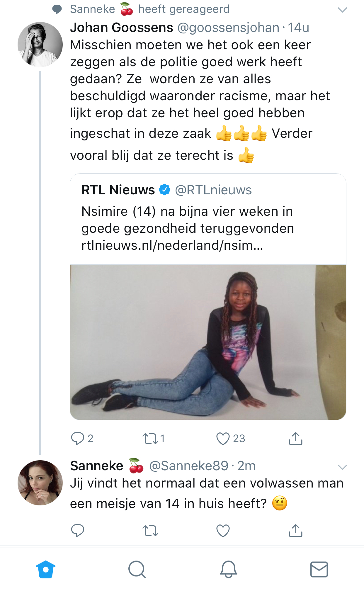The height and width of the screenshot is (591, 364).
Task: Share Sanneke's reply tweet
Action: click(295, 530)
